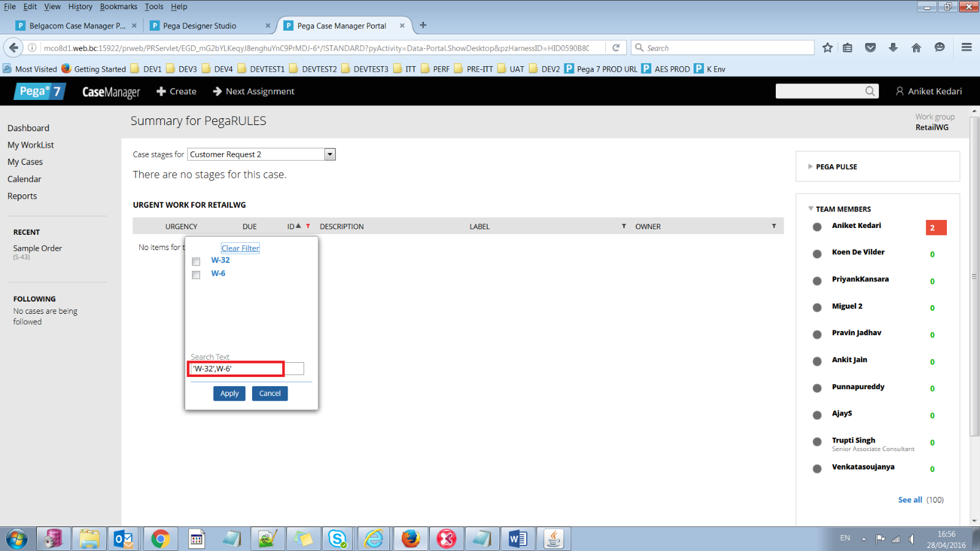Click the bookmark star icon

[827, 48]
